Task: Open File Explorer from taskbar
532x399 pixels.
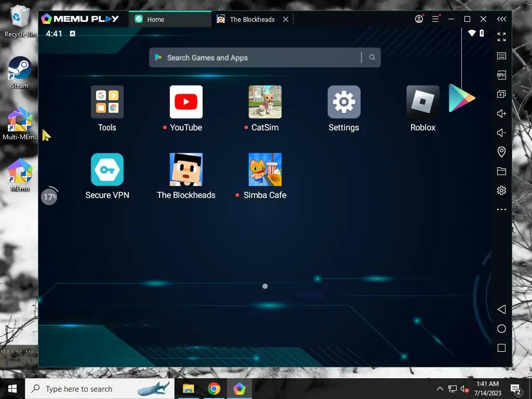Action: (188, 389)
